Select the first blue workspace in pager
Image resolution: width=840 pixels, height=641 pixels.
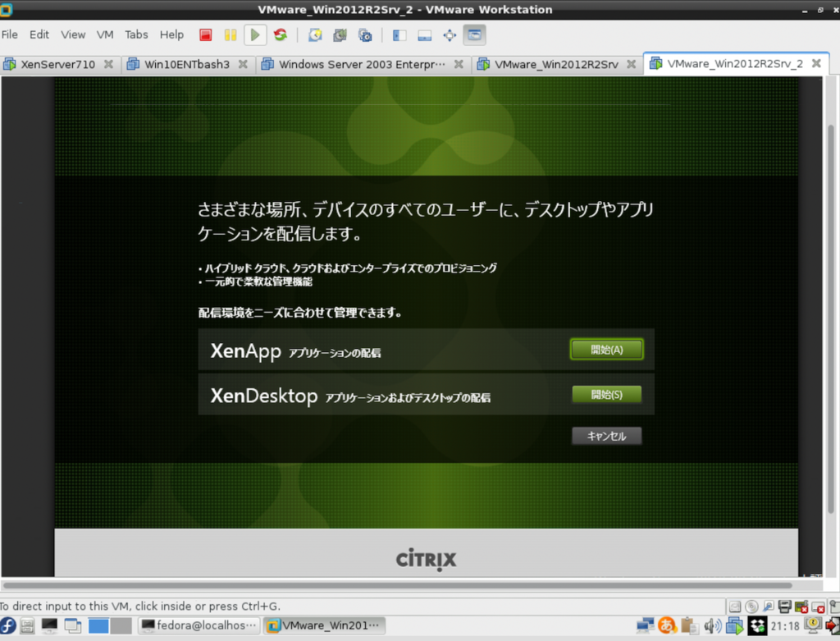pyautogui.click(x=98, y=625)
